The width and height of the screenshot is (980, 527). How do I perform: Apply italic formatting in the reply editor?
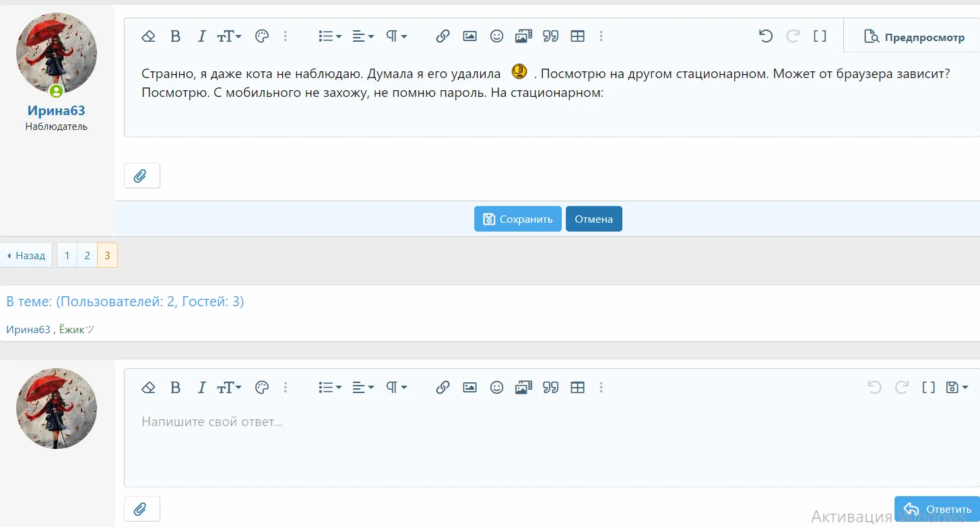point(201,388)
